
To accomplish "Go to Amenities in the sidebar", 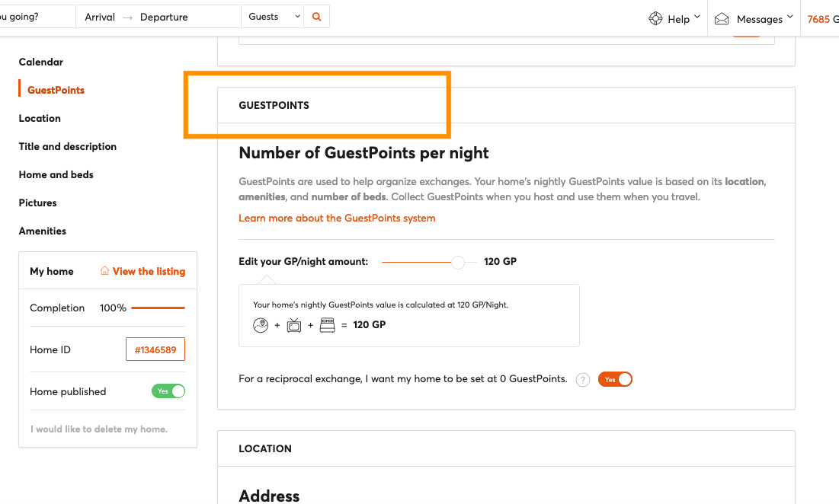I will click(42, 231).
